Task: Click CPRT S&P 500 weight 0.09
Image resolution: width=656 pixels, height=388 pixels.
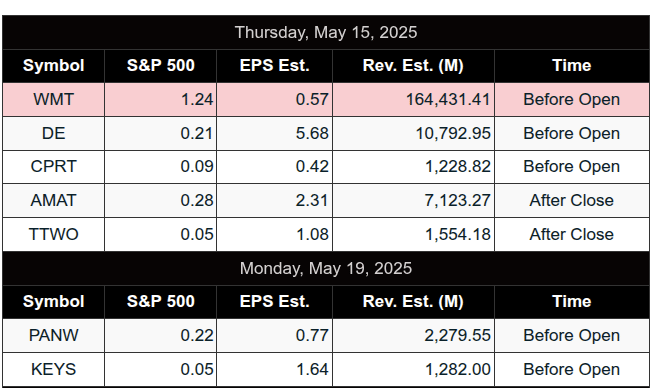Action: click(197, 167)
